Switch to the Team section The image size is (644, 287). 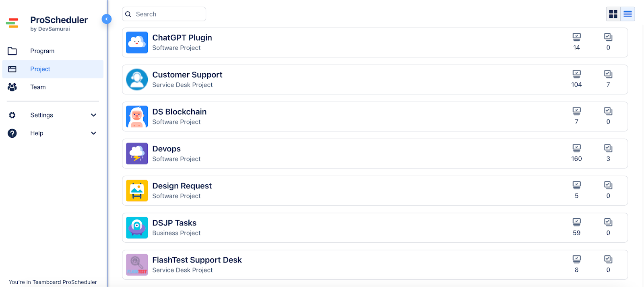(37, 87)
